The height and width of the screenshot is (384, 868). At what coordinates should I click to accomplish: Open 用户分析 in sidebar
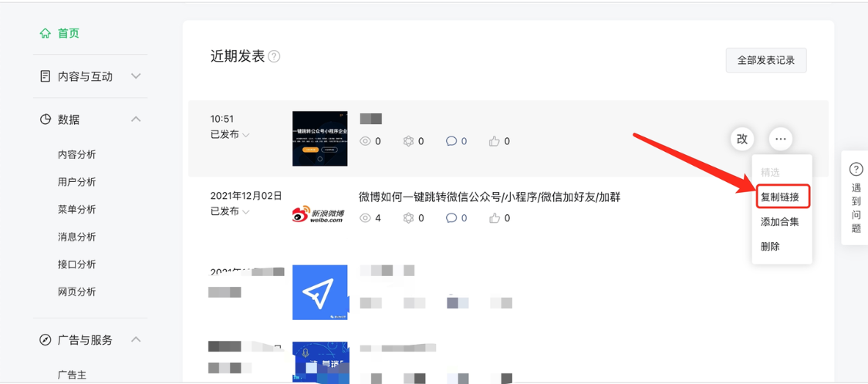(x=76, y=182)
